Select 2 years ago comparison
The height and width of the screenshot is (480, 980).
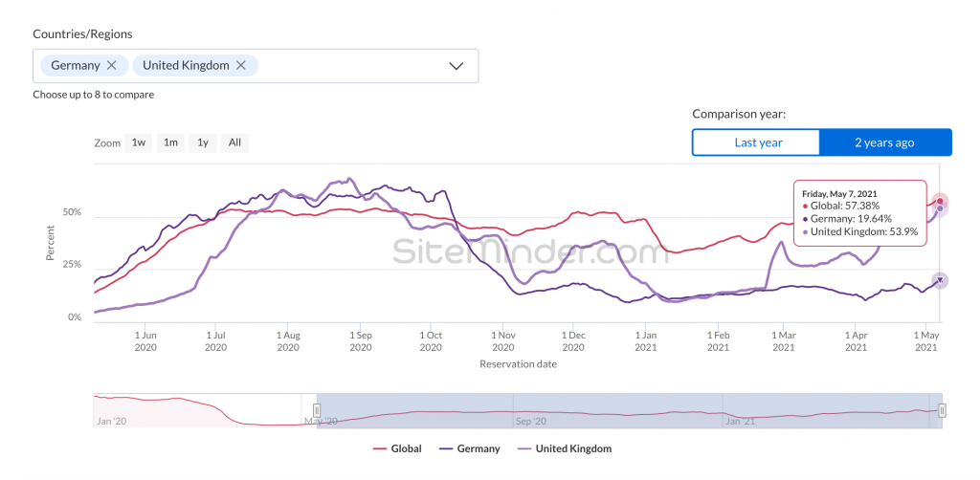click(884, 142)
